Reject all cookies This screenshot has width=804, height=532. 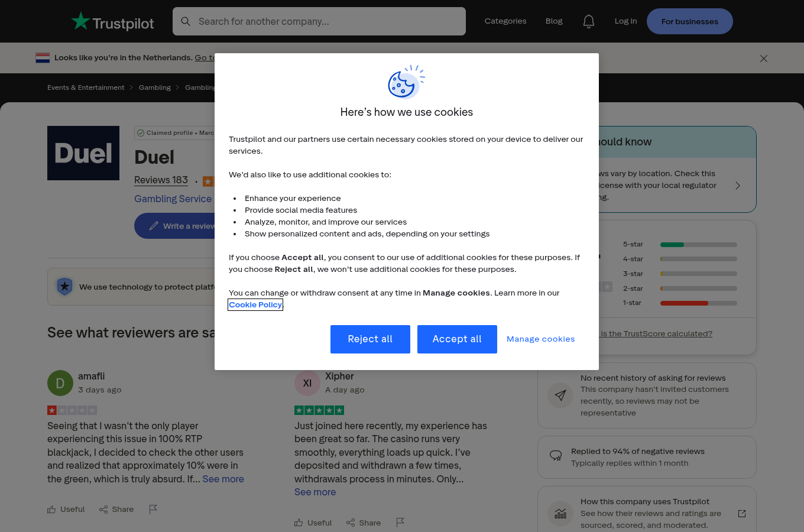(370, 339)
